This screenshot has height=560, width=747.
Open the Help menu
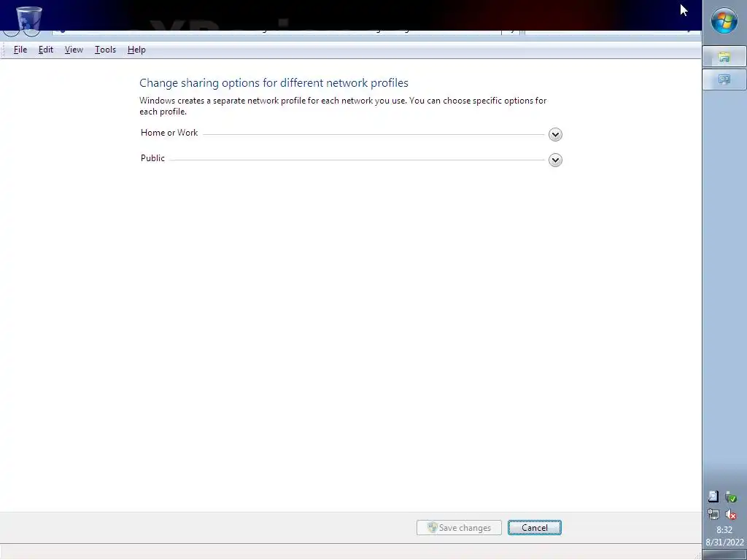(136, 50)
